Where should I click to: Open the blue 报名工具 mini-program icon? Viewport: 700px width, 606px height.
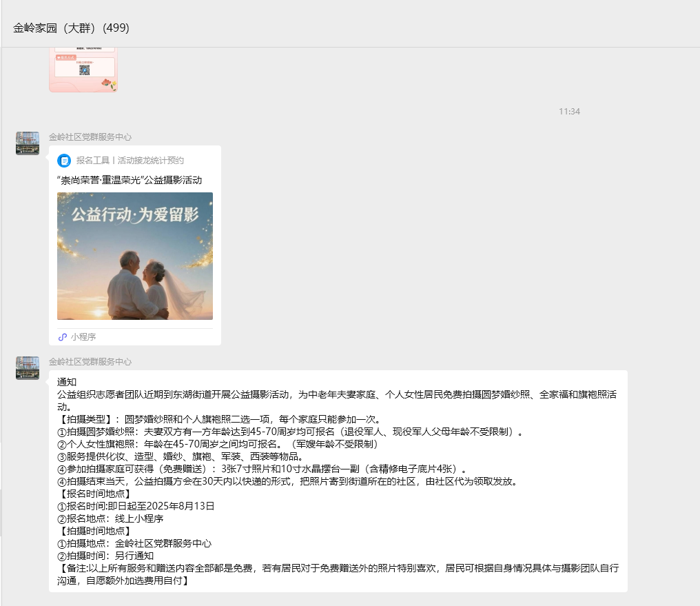[64, 161]
